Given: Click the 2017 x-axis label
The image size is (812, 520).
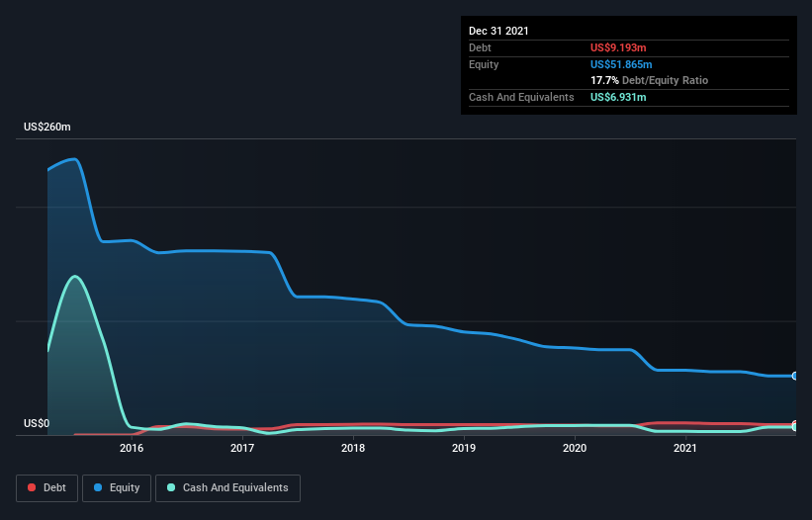Looking at the screenshot, I should pyautogui.click(x=242, y=448).
